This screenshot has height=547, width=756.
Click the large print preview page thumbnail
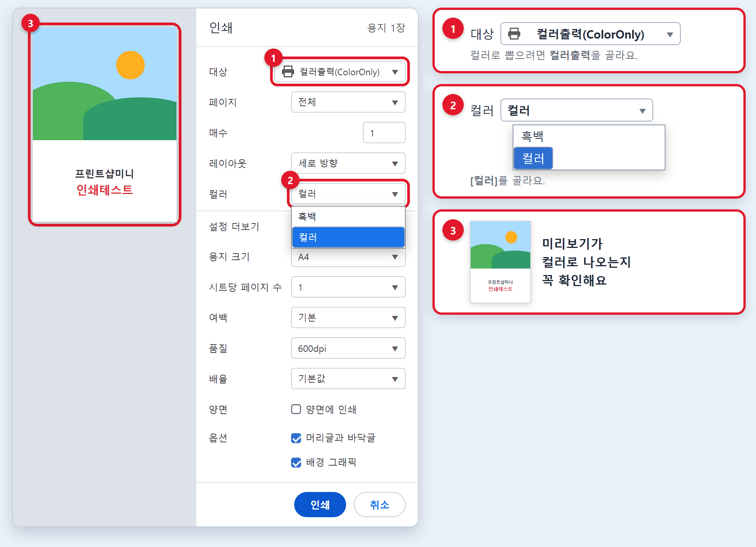coord(105,125)
